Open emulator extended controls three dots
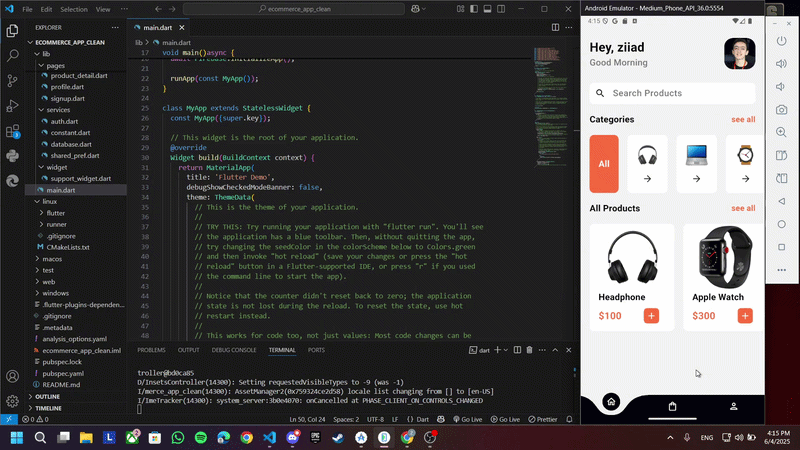The height and width of the screenshot is (450, 800). coord(781,270)
